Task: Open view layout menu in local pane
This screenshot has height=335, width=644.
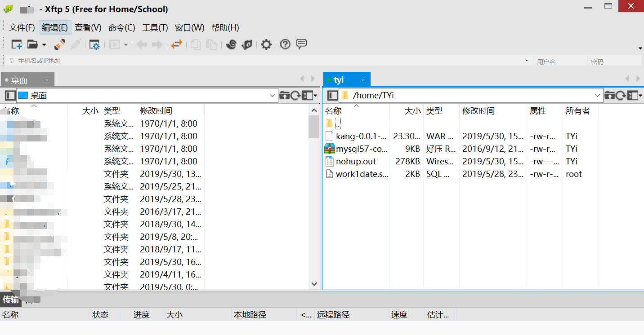Action: pos(310,95)
